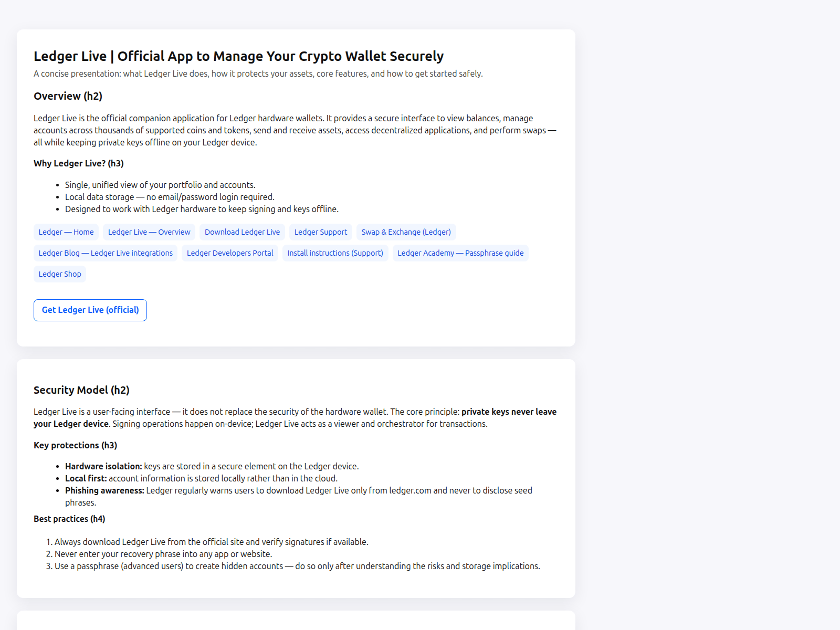Select the page title heading
Screen dimensions: 840x630
click(239, 56)
